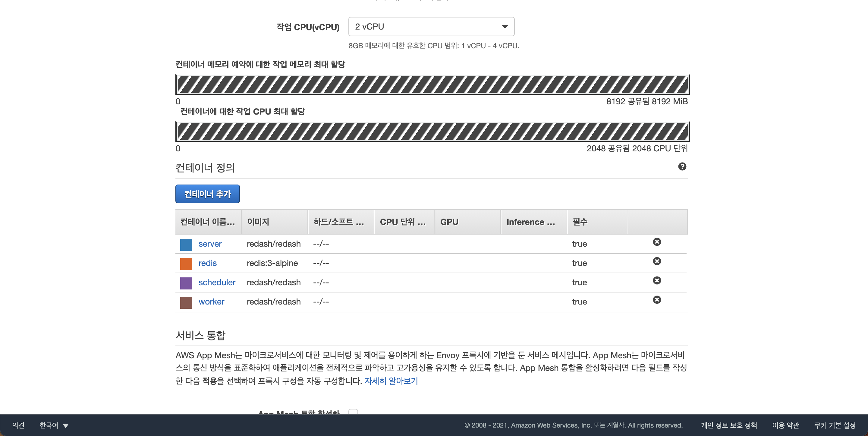The width and height of the screenshot is (868, 436).
Task: Open container definition help icon
Action: point(682,166)
